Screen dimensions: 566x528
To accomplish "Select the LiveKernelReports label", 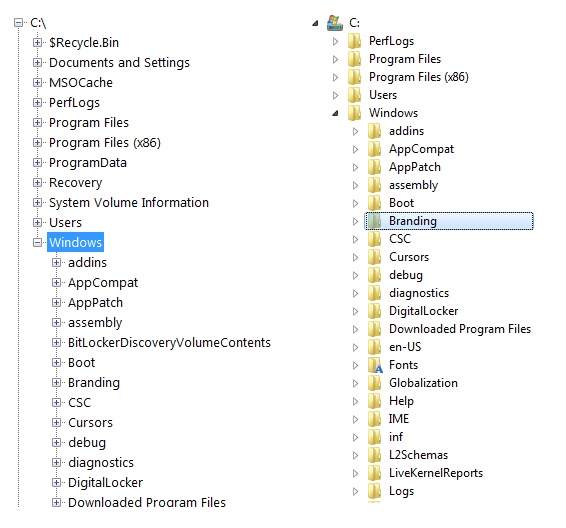I will point(436,473).
